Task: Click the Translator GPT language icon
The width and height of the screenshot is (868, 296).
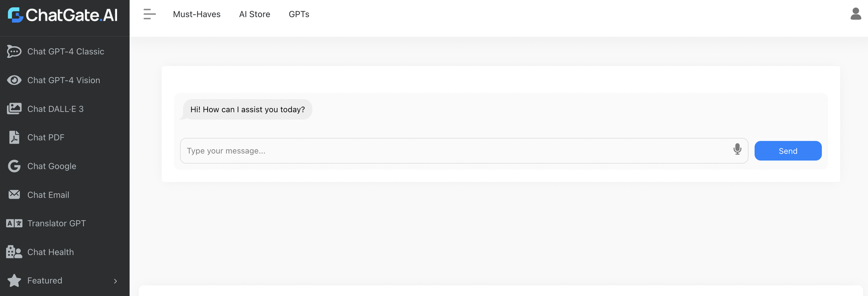Action: click(x=14, y=223)
